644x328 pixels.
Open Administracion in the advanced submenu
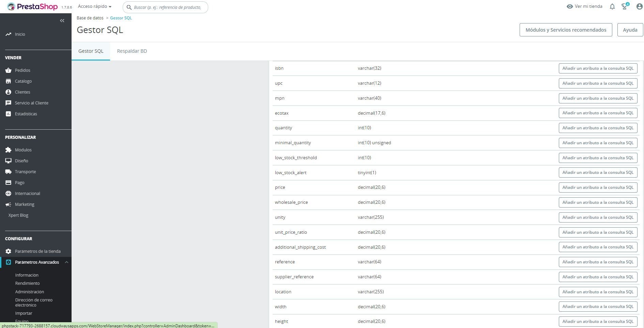[x=29, y=292]
